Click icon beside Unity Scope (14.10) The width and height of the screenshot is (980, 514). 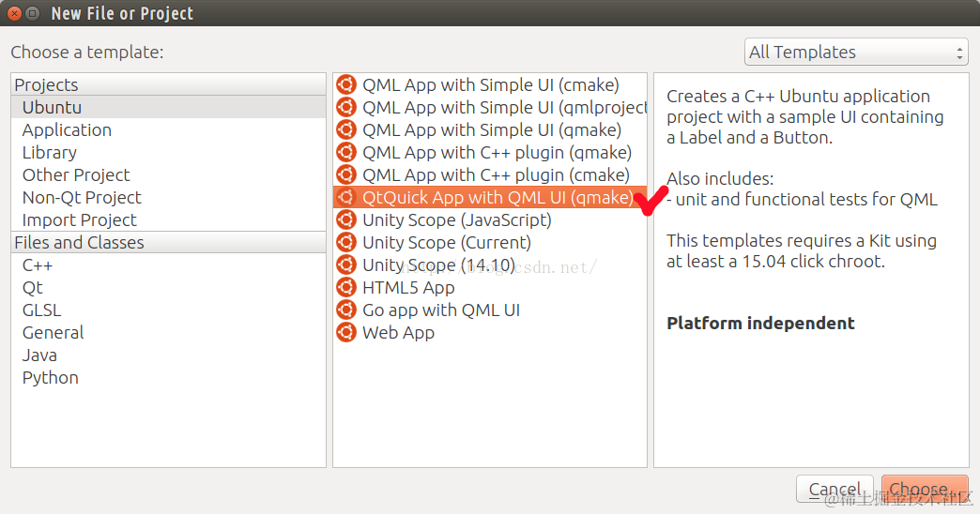346,265
